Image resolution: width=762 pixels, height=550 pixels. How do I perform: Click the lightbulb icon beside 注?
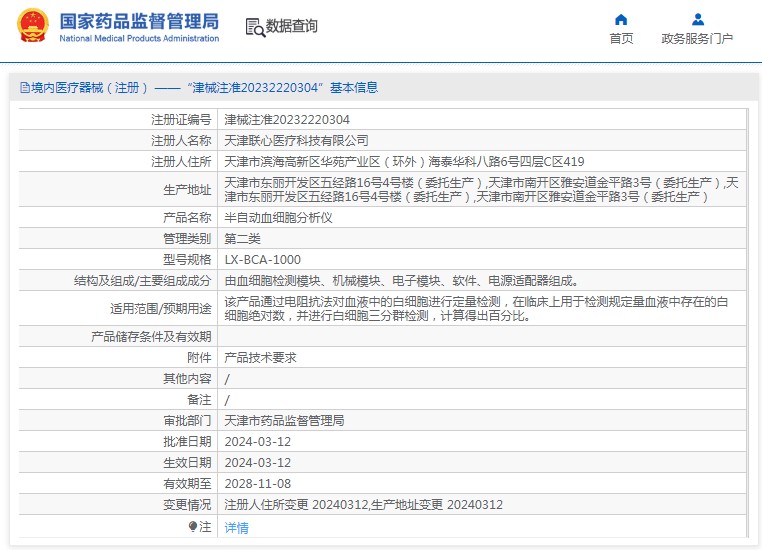point(192,526)
